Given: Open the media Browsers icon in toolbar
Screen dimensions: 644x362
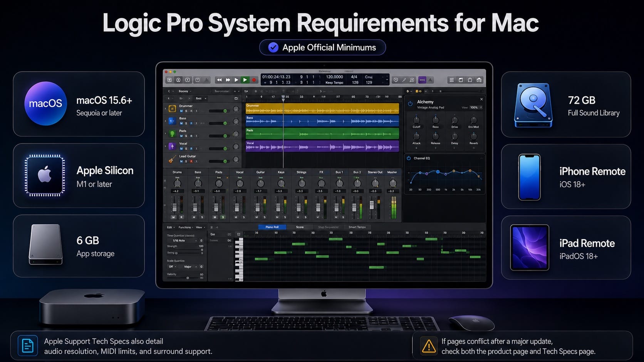Looking at the screenshot, I should (479, 80).
